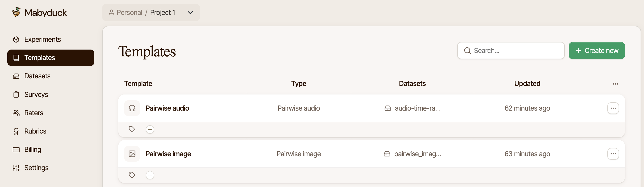Click the headphones icon for Pairwise audio
This screenshot has height=187, width=644.
(132, 108)
